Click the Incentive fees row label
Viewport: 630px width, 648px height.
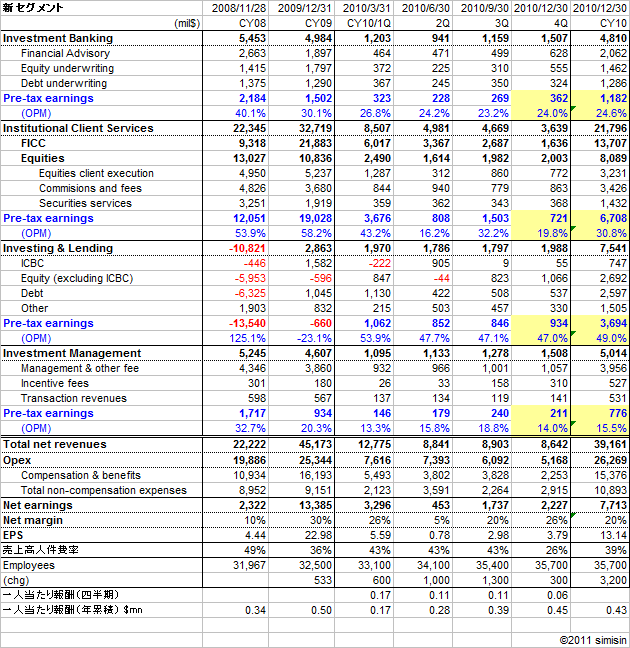[55, 383]
